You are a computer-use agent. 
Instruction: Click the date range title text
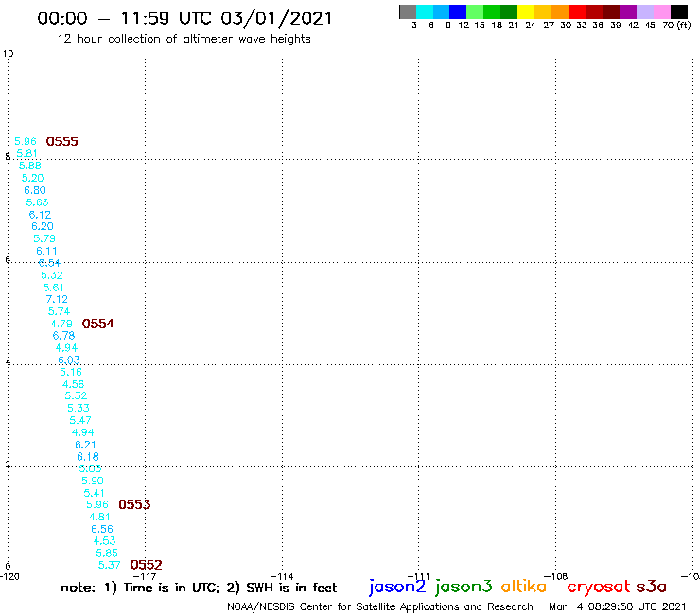tap(184, 19)
